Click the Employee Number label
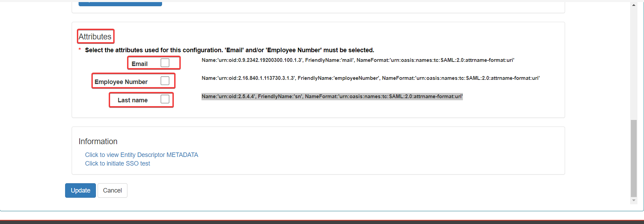 [x=121, y=82]
